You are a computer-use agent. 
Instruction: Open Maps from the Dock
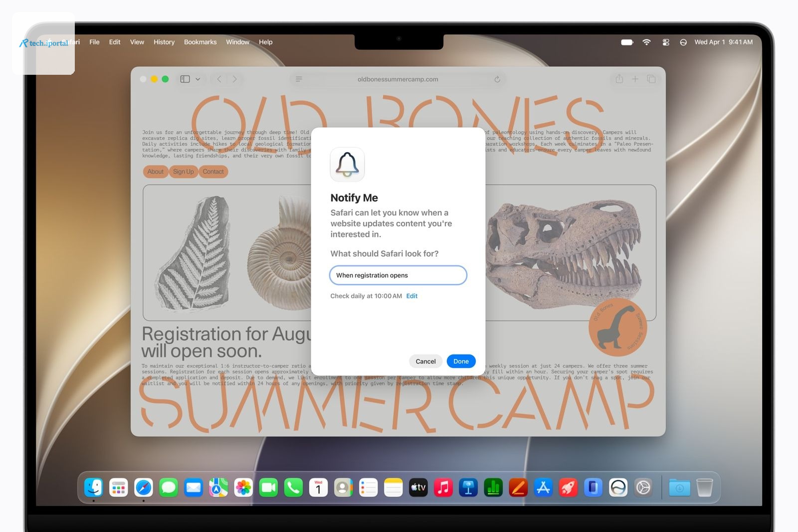218,487
